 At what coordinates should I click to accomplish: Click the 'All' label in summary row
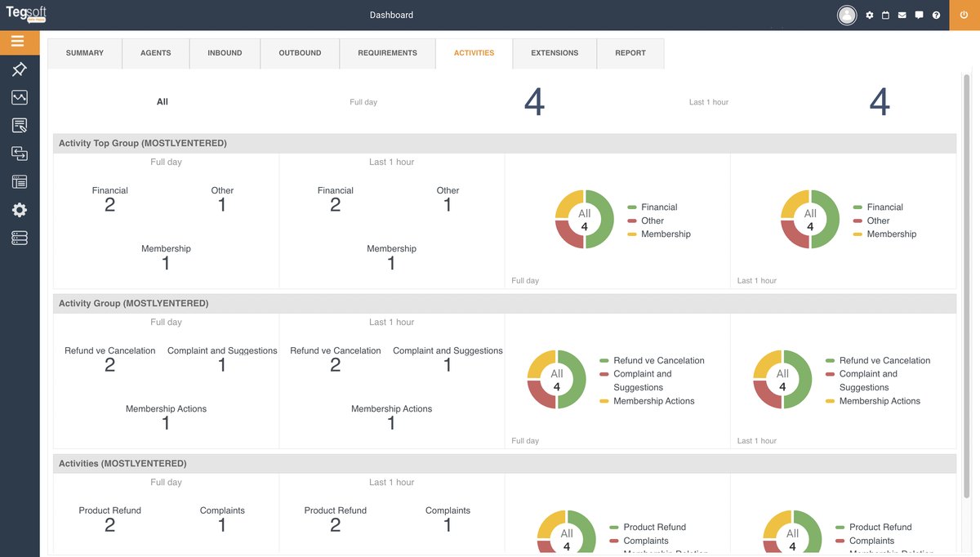click(163, 102)
